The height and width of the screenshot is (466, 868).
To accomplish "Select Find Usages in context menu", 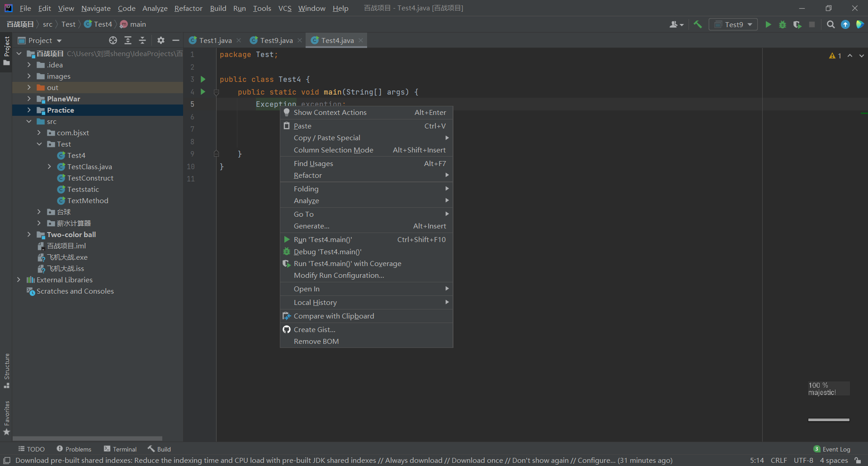I will [x=366, y=164].
